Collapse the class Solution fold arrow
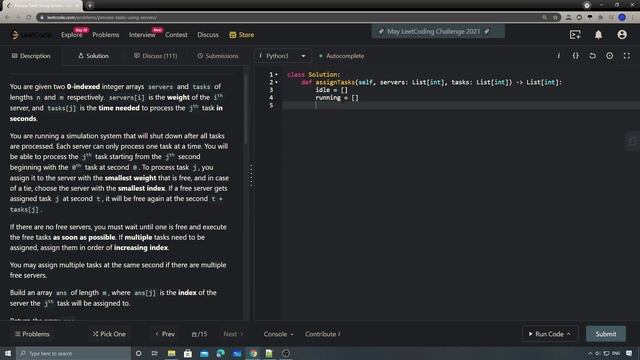The image size is (640, 360). 277,75
